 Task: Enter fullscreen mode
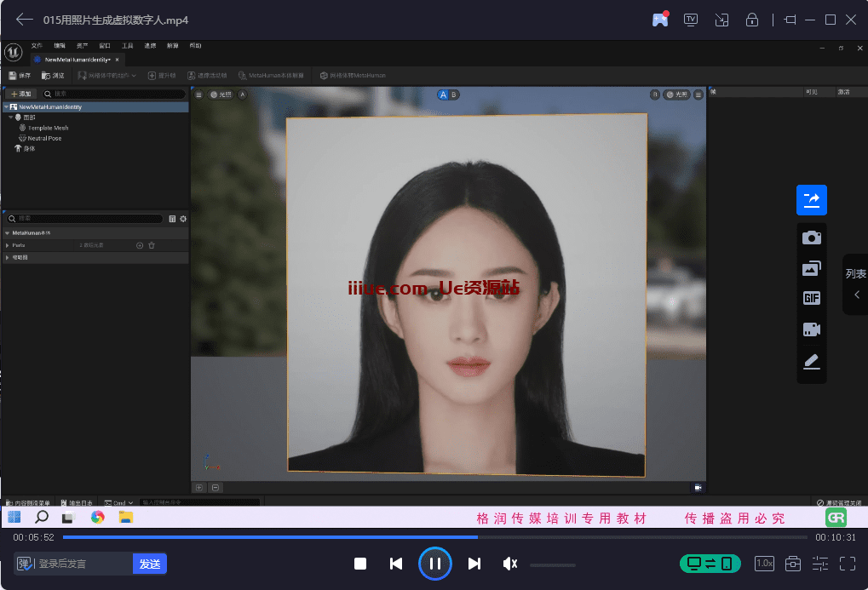[848, 564]
